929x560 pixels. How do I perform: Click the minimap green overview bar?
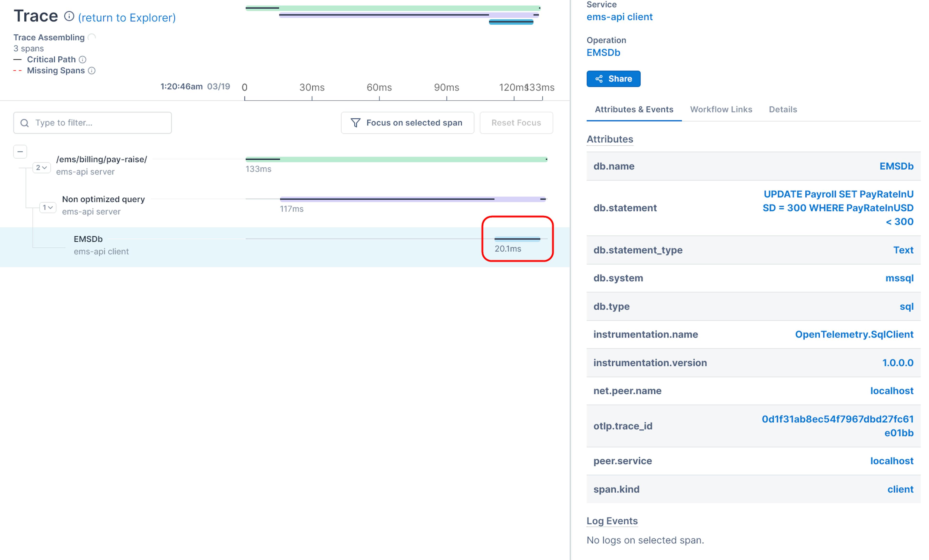tap(393, 8)
